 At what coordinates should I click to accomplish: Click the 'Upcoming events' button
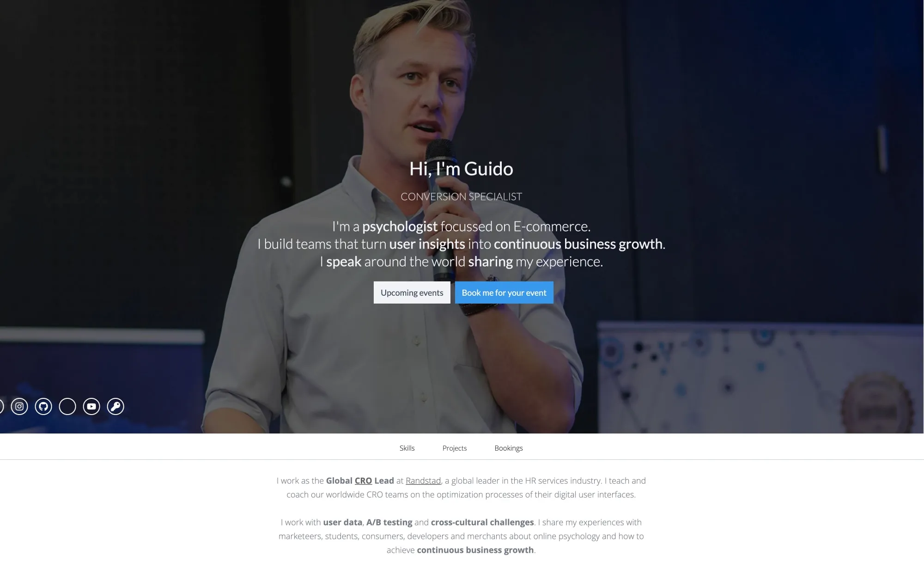[412, 292]
